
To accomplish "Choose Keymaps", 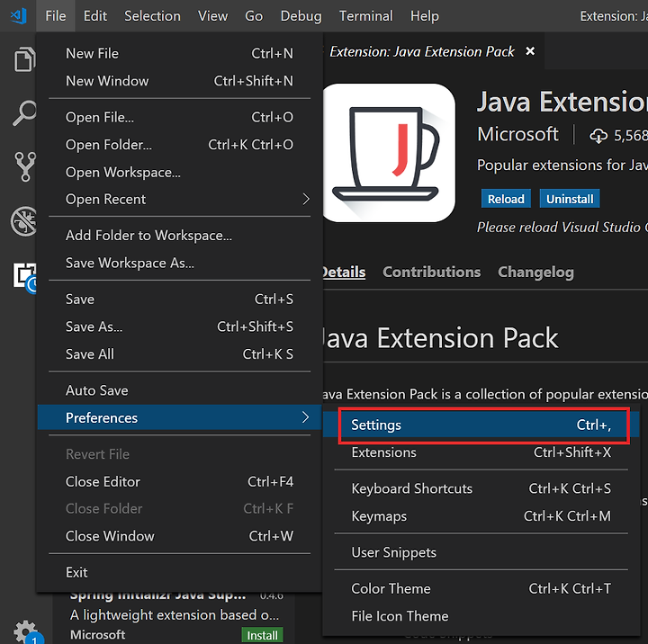I will [x=481, y=516].
